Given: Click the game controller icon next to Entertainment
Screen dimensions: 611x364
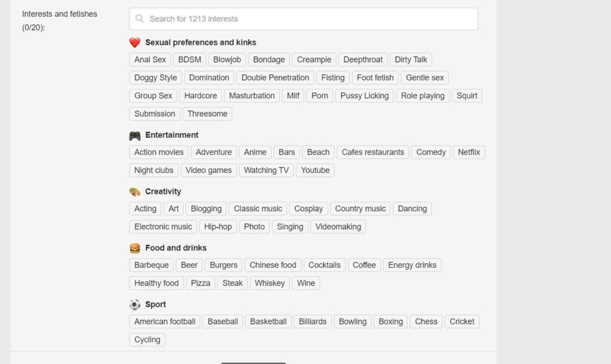Looking at the screenshot, I should point(135,135).
